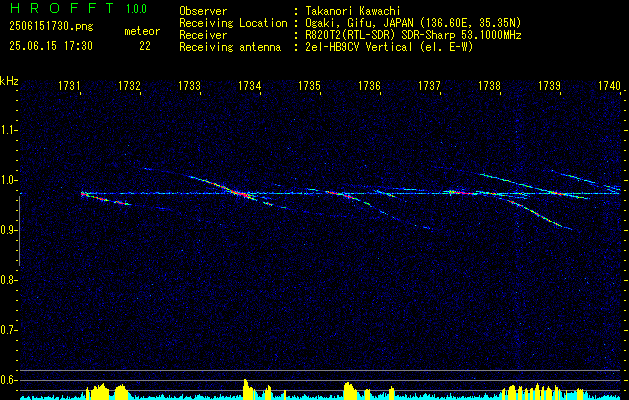Click the kHz axis unit label

tap(9, 81)
